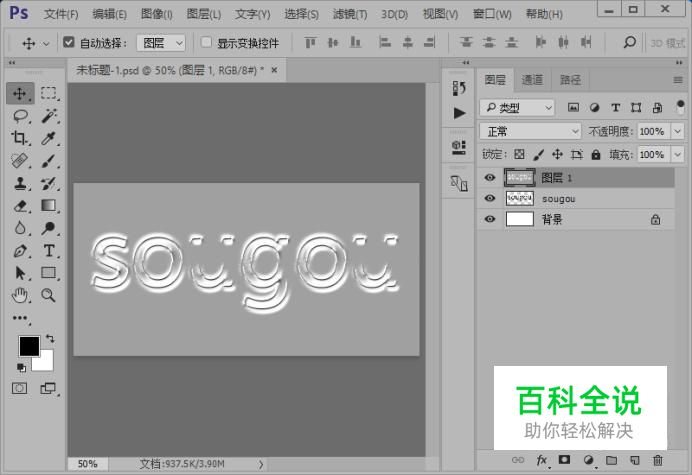Create new fill or adjustment layer
Viewport: 692px width, 475px height.
(x=588, y=460)
